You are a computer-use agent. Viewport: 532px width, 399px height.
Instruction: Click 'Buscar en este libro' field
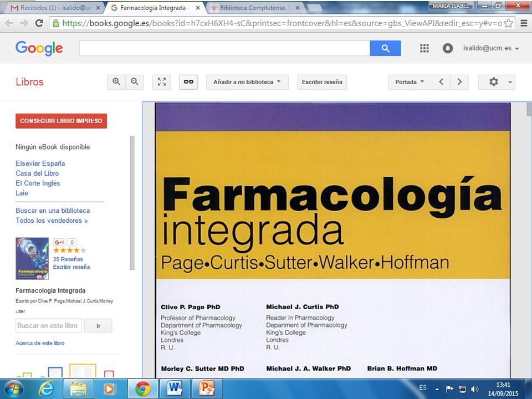point(49,326)
